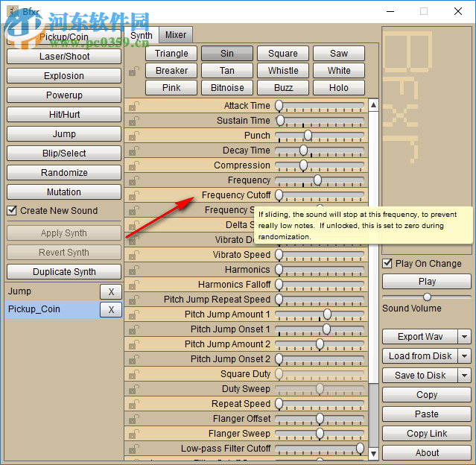Click the Copy Link button
Screen dimensions: 476x465
tap(427, 434)
